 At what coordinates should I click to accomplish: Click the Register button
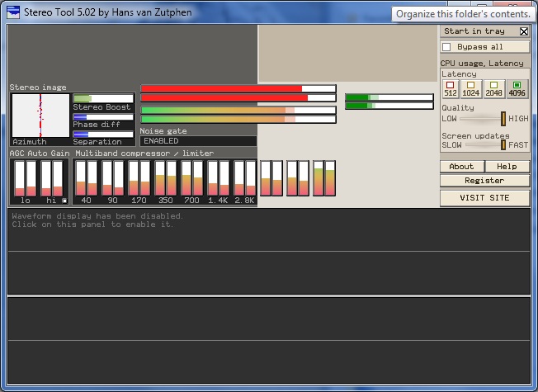(x=484, y=181)
